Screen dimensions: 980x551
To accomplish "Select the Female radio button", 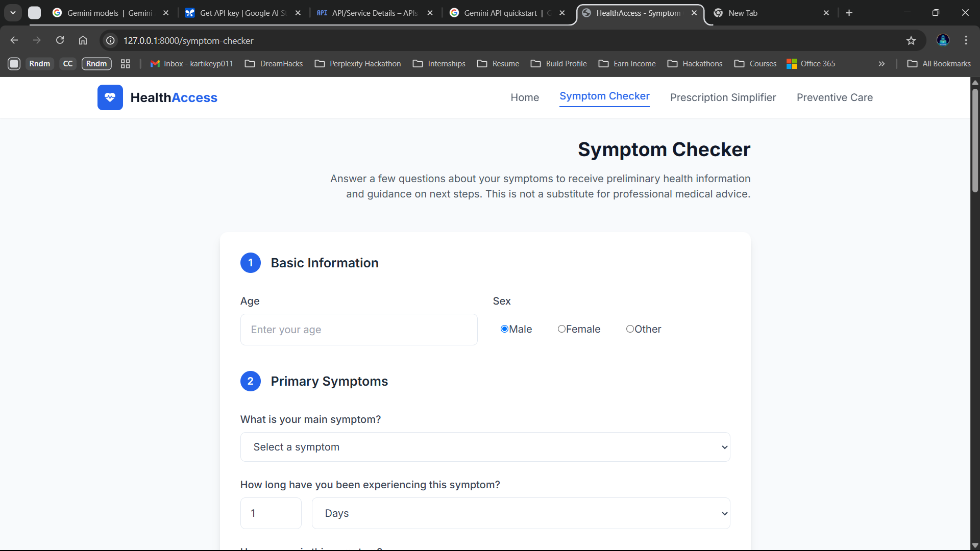I will point(561,329).
